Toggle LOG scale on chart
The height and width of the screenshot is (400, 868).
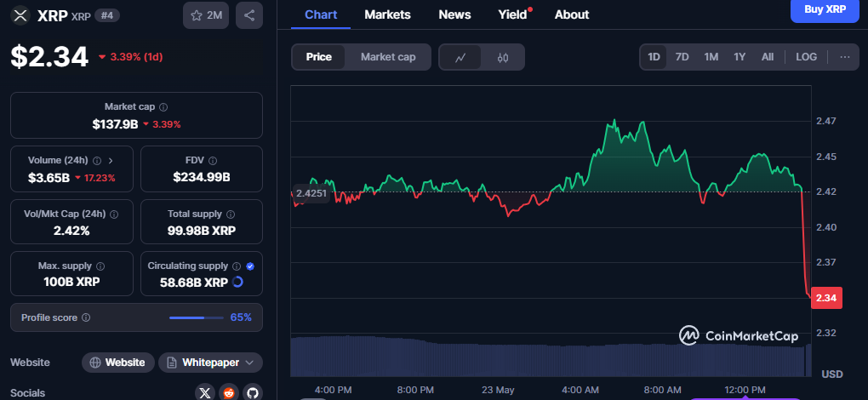[806, 57]
